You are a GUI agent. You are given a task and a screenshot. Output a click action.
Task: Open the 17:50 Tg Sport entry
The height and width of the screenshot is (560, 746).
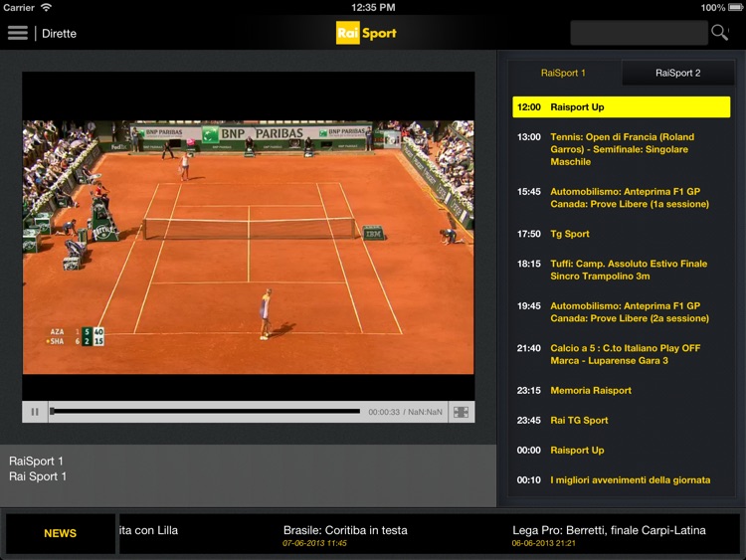tap(621, 234)
